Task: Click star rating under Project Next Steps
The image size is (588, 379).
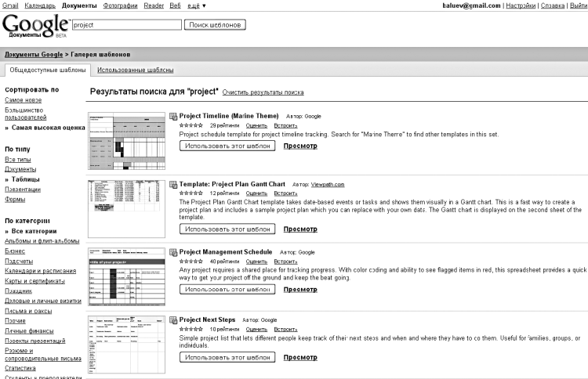Action: (x=191, y=329)
